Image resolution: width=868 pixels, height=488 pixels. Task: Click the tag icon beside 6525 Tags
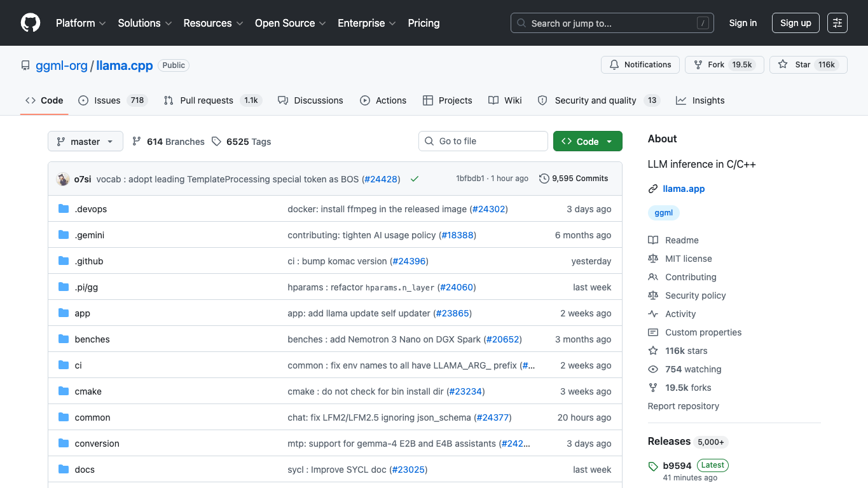click(217, 142)
